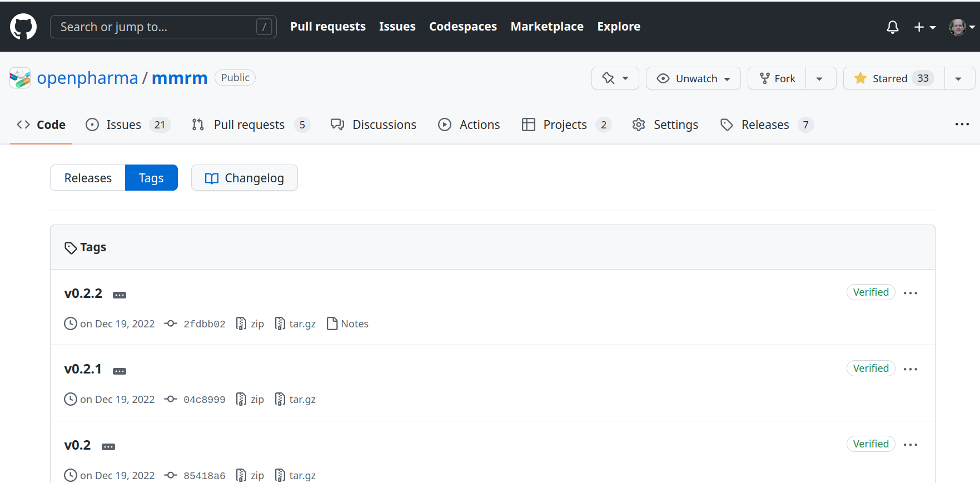
Task: Click the openpharma organization avatar
Action: (20, 78)
